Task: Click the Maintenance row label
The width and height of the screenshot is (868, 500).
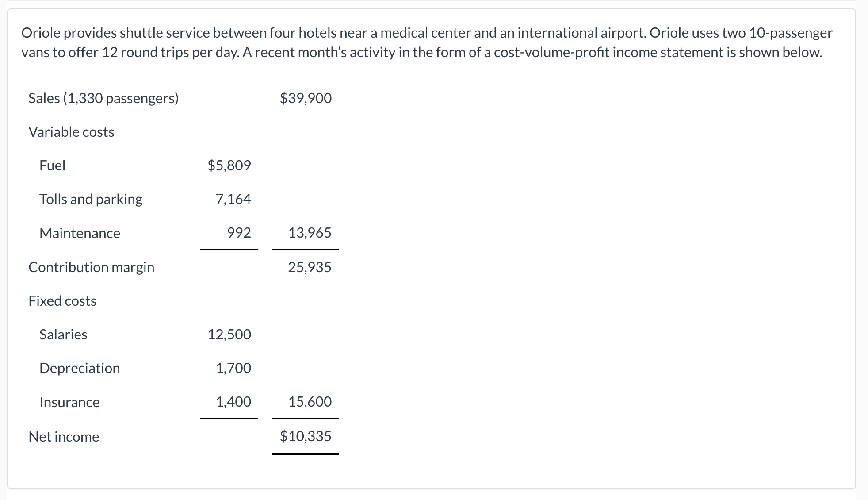Action: pos(80,233)
